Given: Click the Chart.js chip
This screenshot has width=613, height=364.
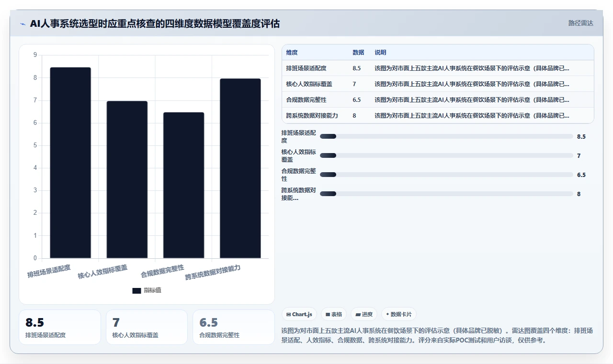Looking at the screenshot, I should 299,314.
